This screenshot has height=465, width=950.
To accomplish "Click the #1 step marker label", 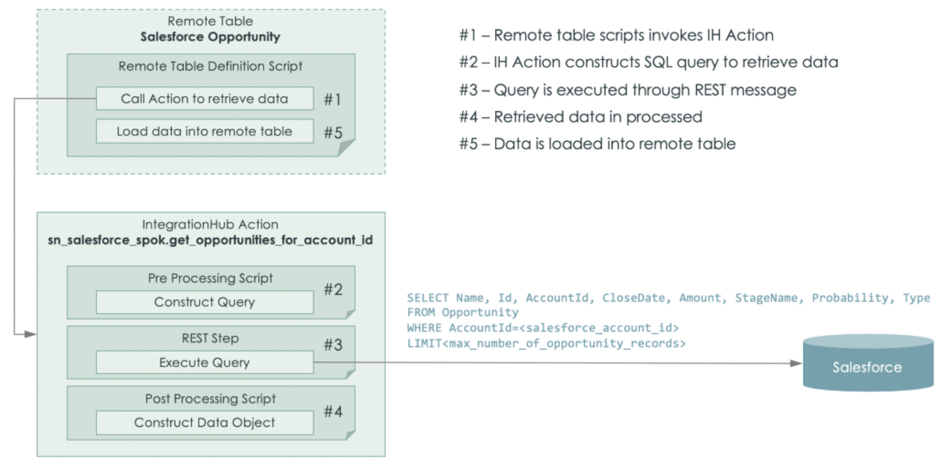I will pyautogui.click(x=333, y=99).
